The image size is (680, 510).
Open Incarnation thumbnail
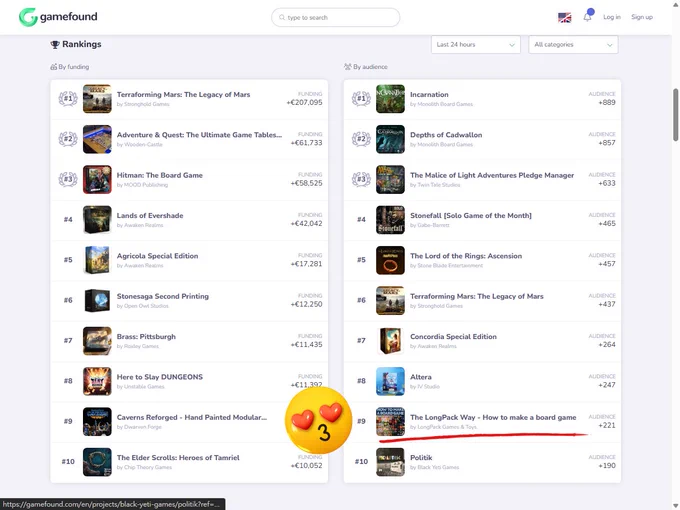tap(390, 99)
